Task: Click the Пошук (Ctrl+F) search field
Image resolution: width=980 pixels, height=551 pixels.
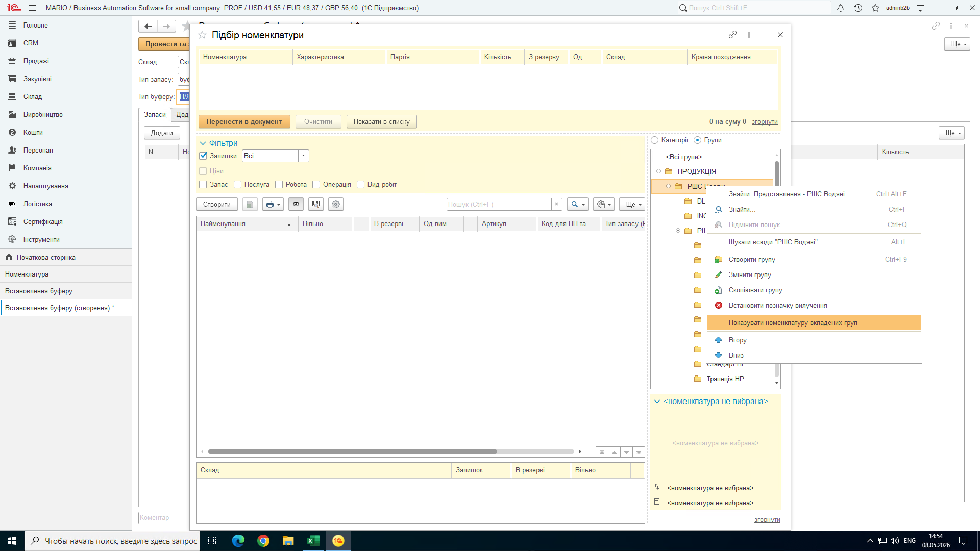Action: pos(499,204)
